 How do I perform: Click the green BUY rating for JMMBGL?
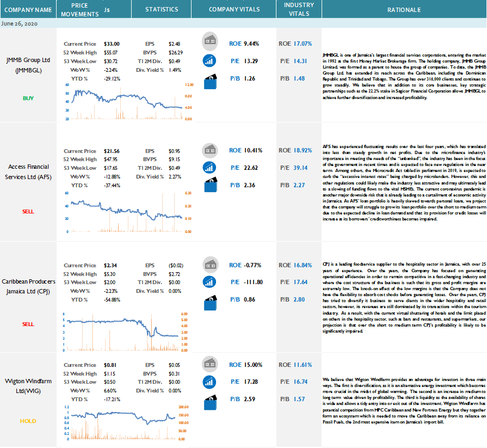click(28, 98)
